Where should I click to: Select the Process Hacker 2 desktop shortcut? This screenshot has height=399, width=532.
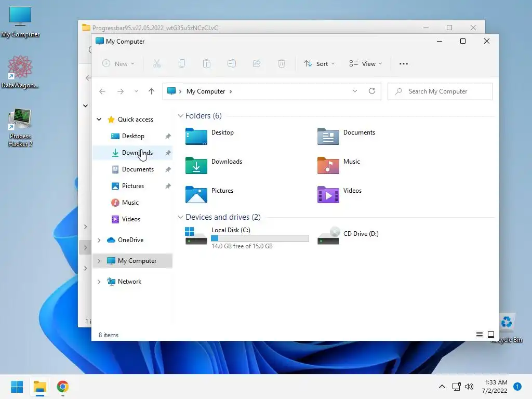20,128
